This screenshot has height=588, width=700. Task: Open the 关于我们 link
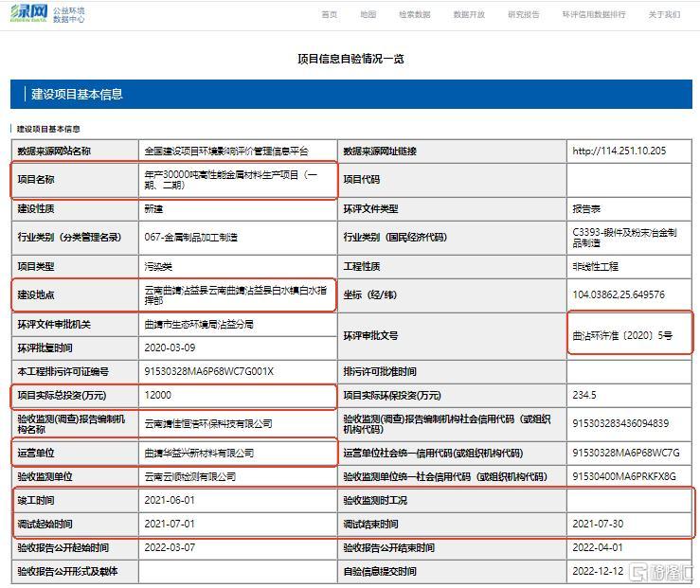coord(665,14)
